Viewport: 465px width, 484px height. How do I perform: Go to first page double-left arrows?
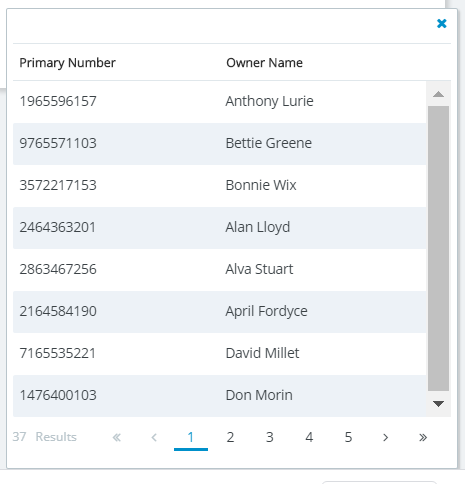(117, 437)
